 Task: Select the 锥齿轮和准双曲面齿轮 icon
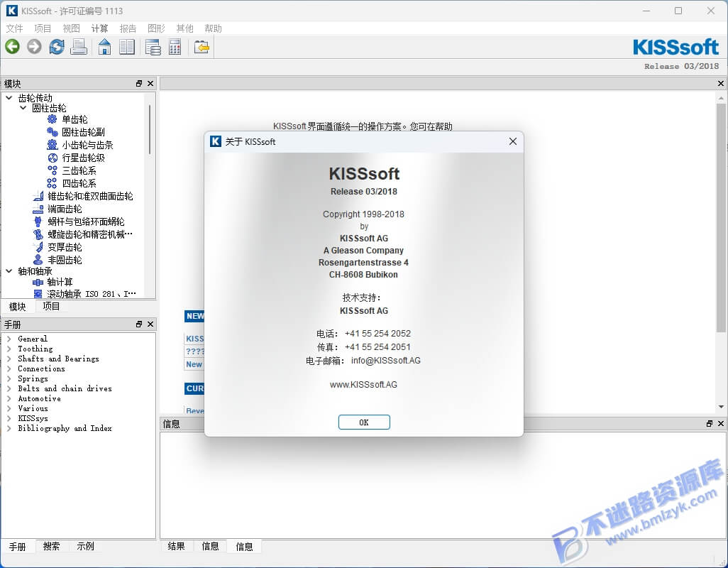pos(38,196)
